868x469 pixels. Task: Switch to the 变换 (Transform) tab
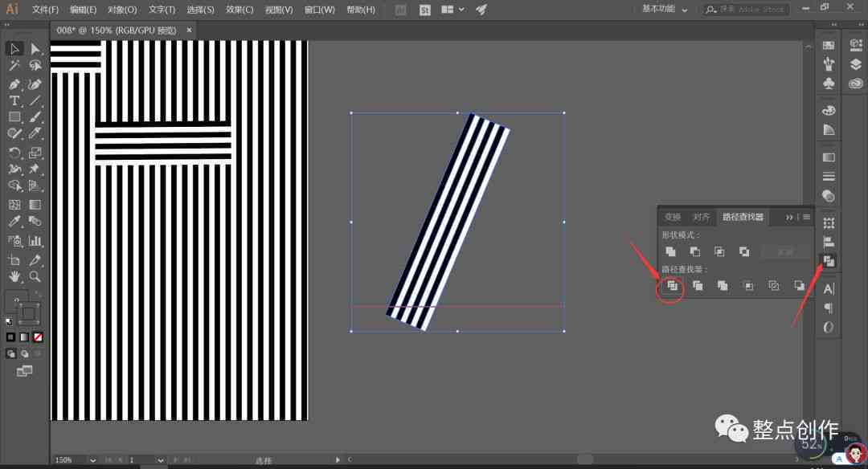pos(673,217)
